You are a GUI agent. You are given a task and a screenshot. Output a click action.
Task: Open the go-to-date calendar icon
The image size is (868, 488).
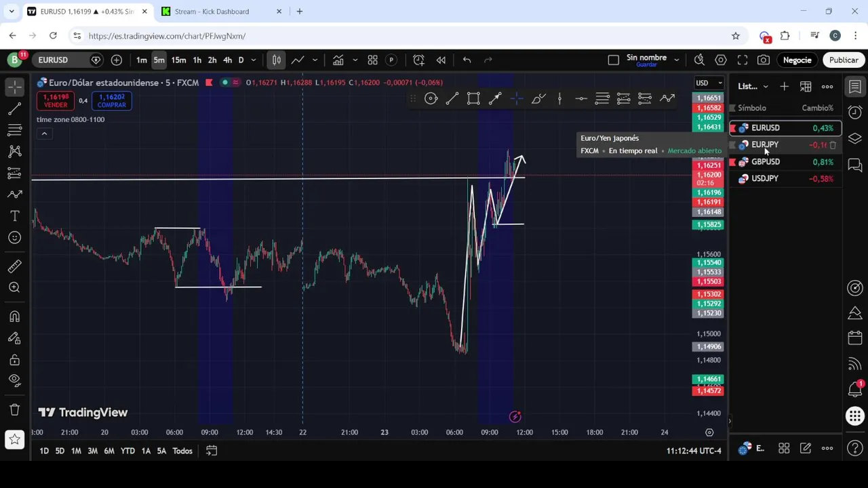tap(212, 451)
